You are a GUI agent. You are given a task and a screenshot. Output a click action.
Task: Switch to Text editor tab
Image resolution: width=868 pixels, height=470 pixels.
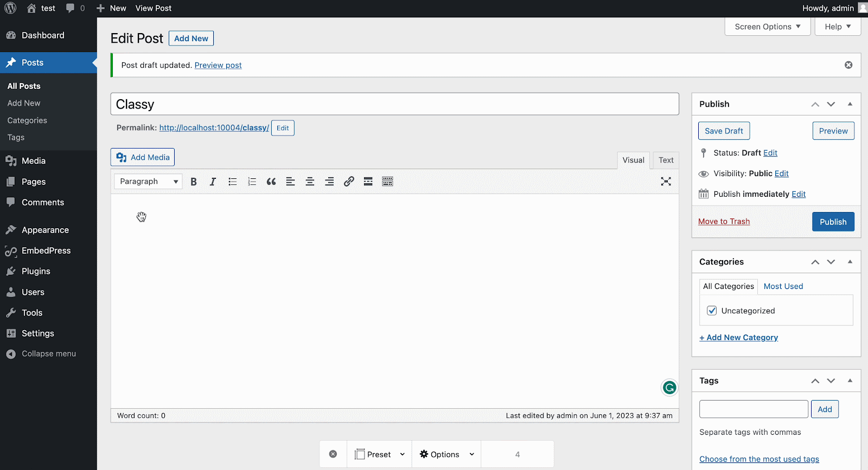pyautogui.click(x=666, y=160)
